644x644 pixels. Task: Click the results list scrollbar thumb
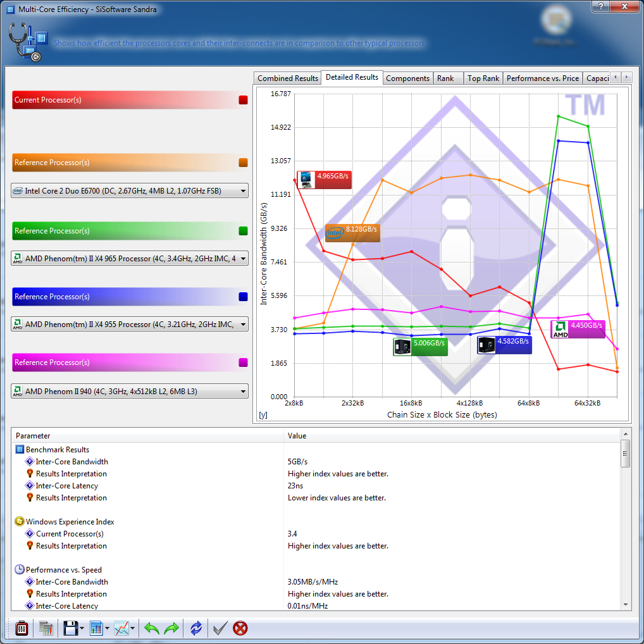pos(626,454)
